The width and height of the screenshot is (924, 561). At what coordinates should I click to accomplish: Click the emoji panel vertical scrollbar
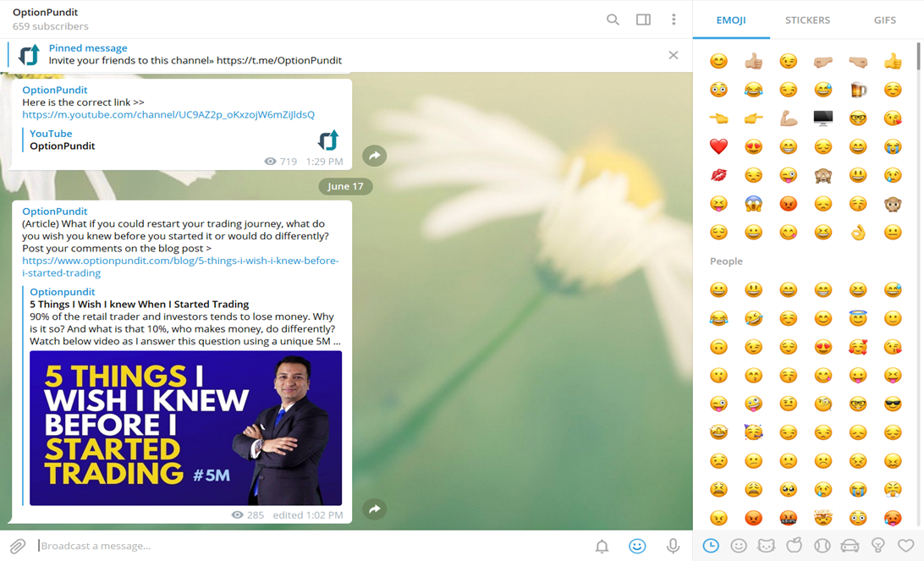(918, 56)
